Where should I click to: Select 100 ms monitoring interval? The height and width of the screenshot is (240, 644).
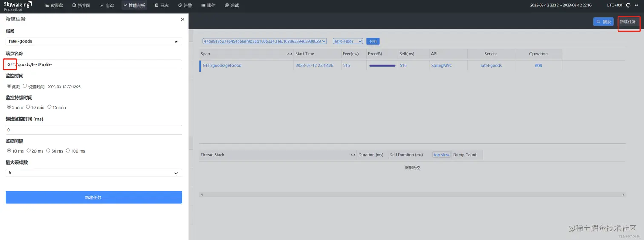[68, 150]
